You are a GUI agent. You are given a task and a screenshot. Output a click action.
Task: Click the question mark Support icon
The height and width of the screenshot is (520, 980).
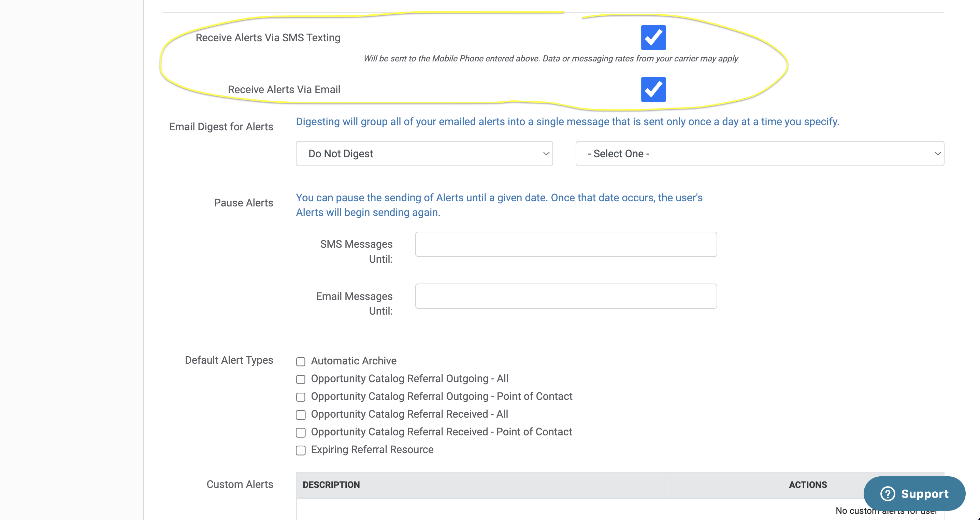887,494
